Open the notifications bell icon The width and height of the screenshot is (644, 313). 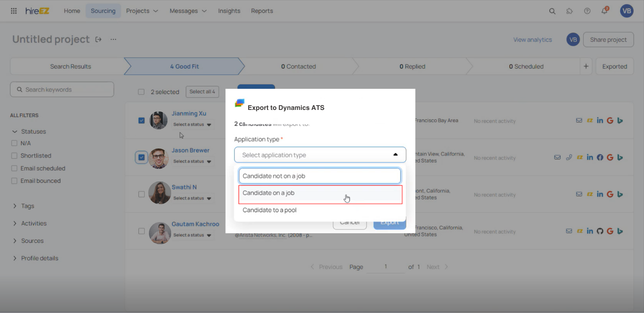604,11
